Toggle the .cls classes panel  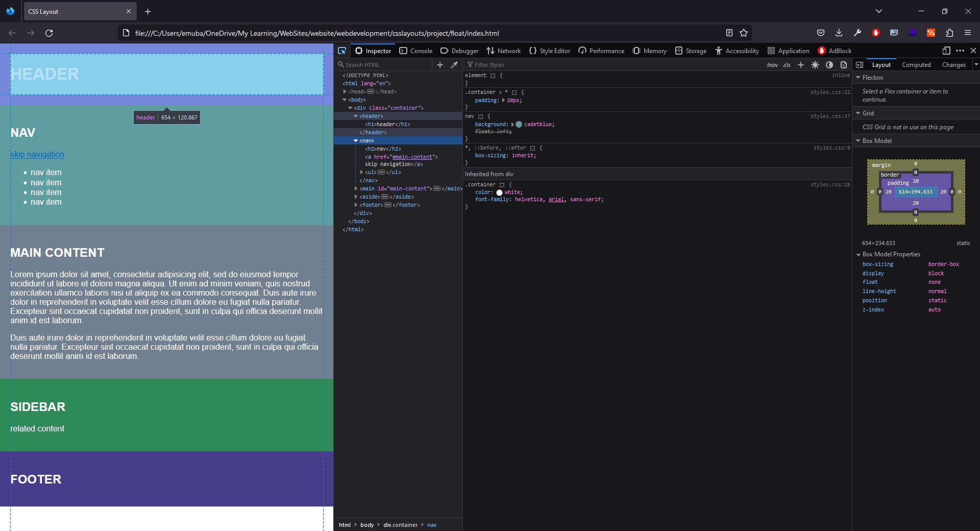(x=787, y=65)
